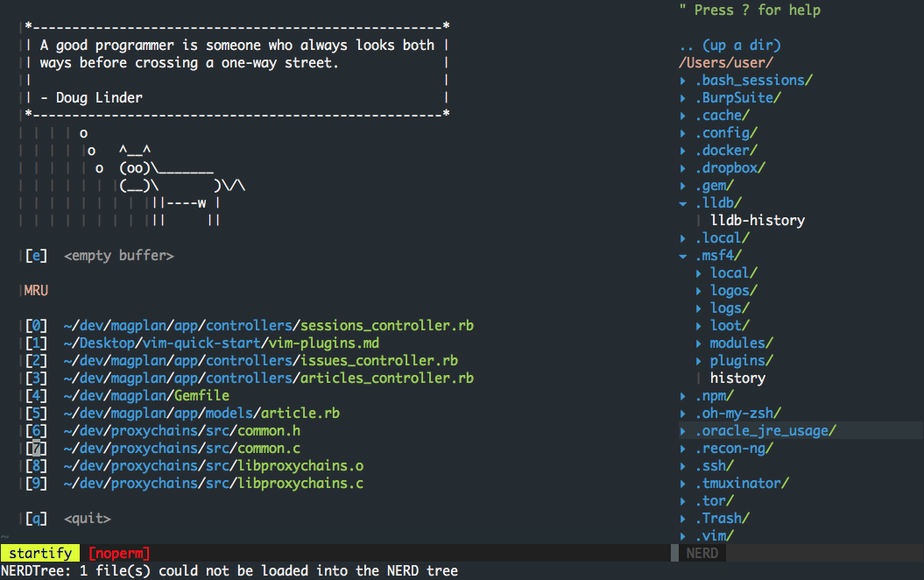Select the logs subfolder name
The image size is (924, 580).
tap(730, 308)
